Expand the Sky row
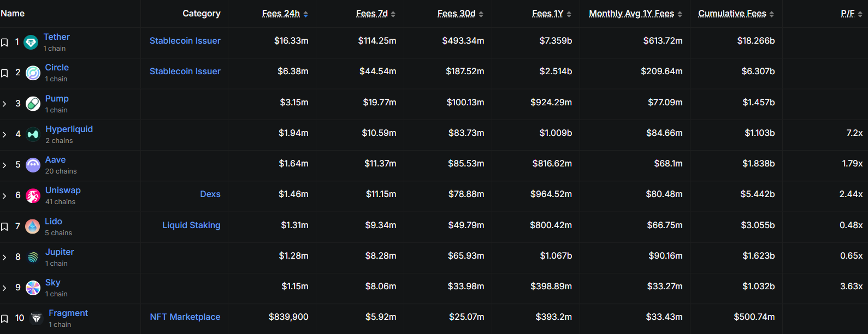Screen dimensions: 868x334 [4, 288]
